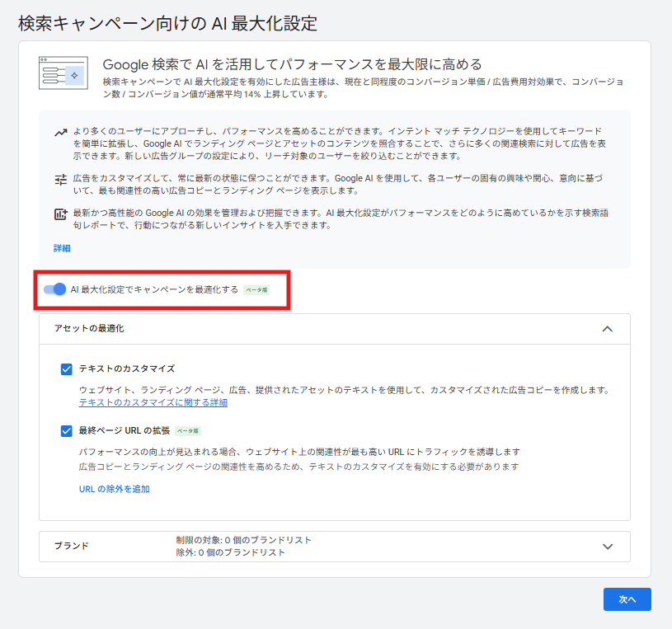
Task: Click the ベータ版 badge next to 最終ページ URL の拡張
Action: (188, 430)
